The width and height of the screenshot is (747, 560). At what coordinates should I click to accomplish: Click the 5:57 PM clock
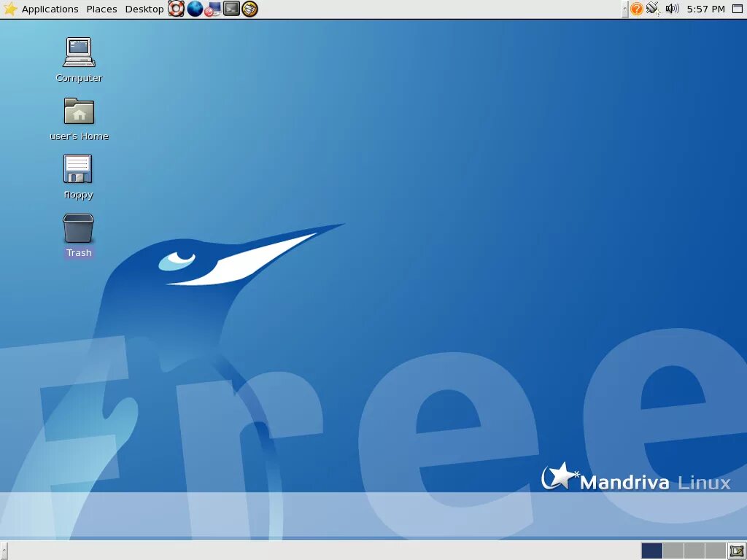point(705,9)
